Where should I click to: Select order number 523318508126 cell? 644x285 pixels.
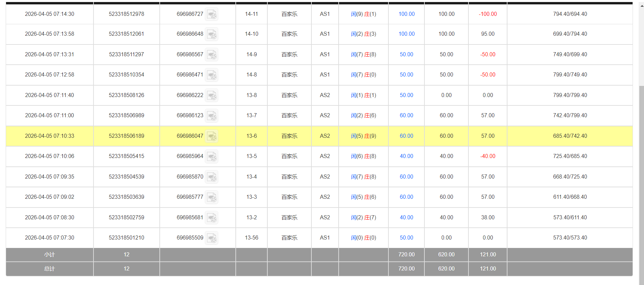click(x=126, y=95)
